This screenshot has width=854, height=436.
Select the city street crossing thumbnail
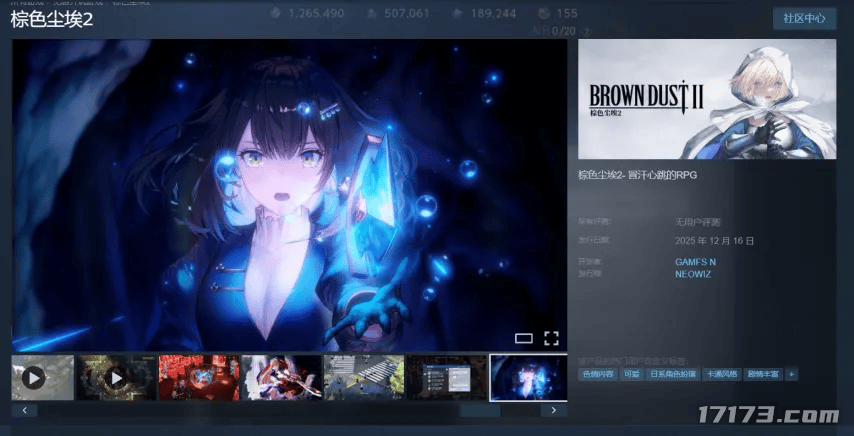click(x=363, y=377)
